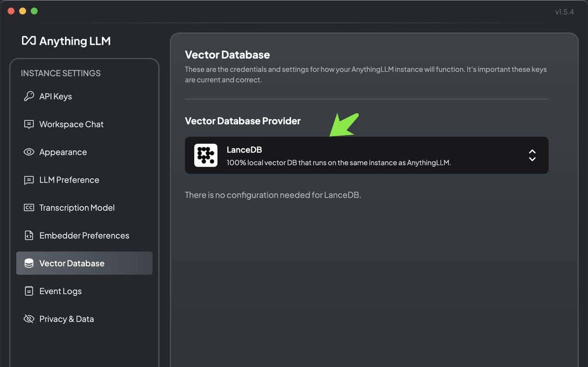Click the code file icon for Embedder Preferences
This screenshot has height=367, width=588.
click(x=29, y=236)
